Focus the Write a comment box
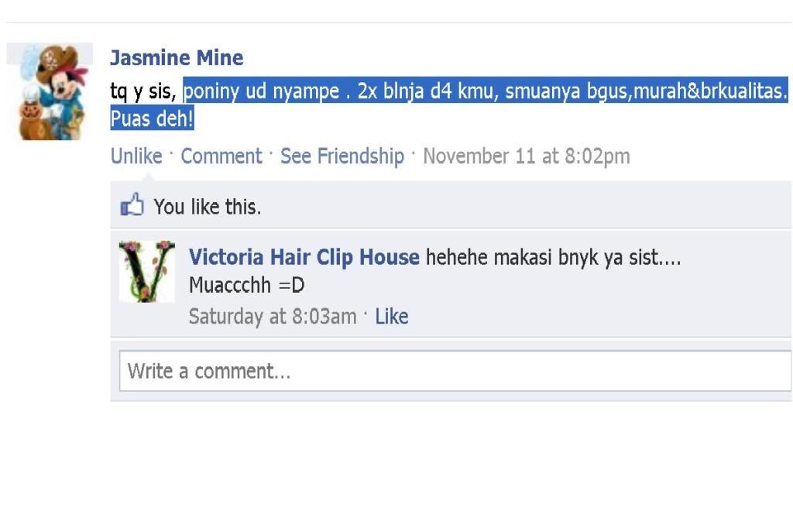This screenshot has width=793, height=532. [x=455, y=371]
